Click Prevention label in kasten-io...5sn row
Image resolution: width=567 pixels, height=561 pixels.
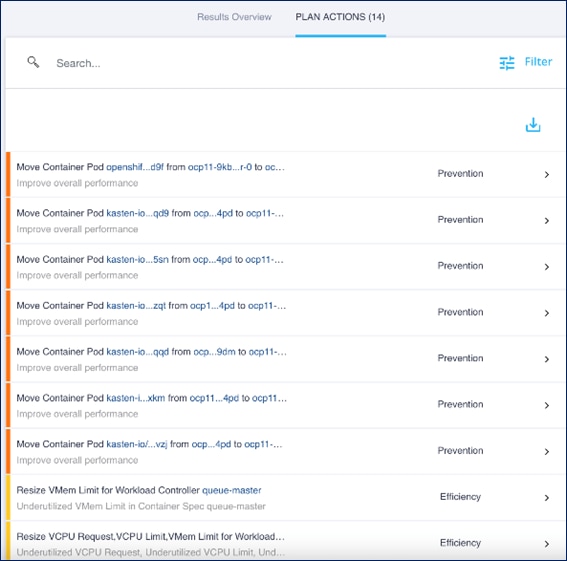[460, 266]
